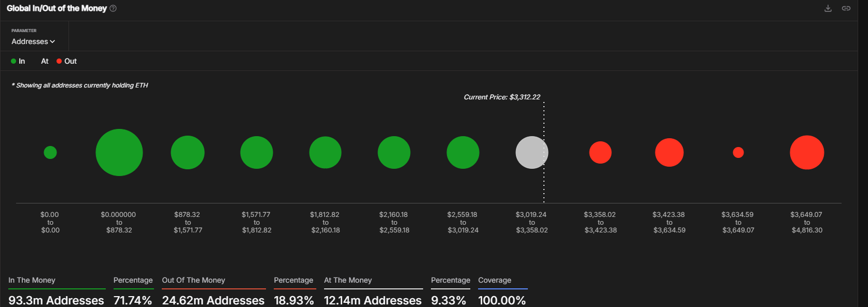
Task: Click the At The Money heading
Action: pos(348,280)
